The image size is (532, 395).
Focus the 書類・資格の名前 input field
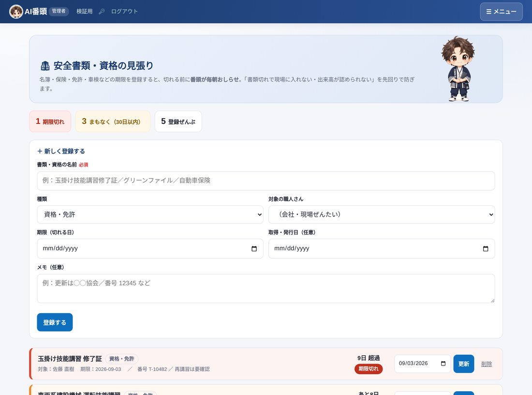(266, 181)
